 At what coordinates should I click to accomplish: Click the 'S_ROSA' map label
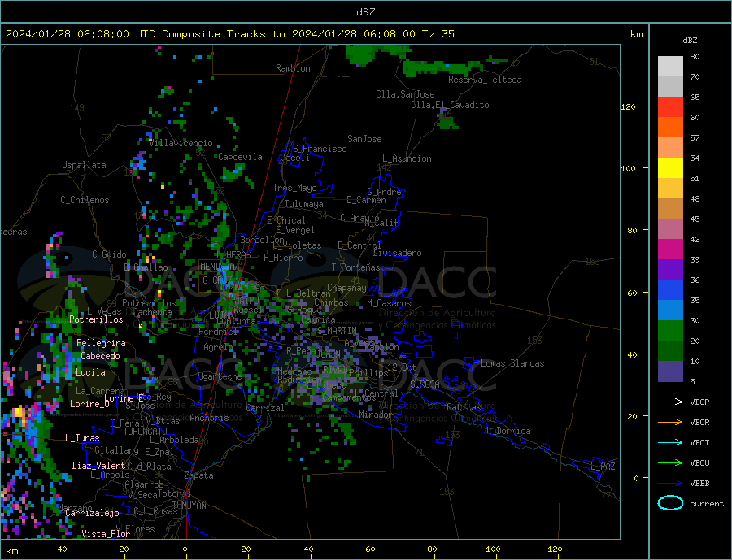point(425,384)
